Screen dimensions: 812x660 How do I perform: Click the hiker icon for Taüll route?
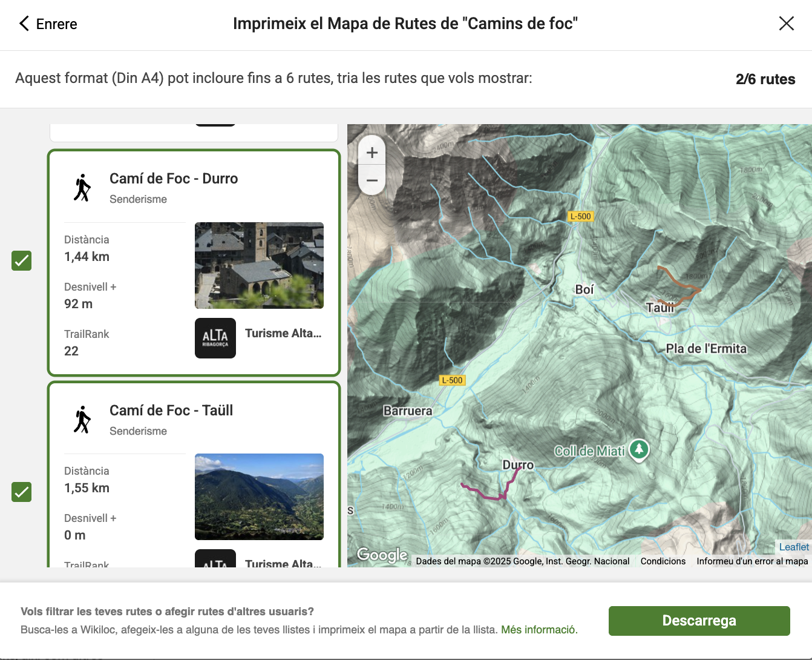[82, 420]
